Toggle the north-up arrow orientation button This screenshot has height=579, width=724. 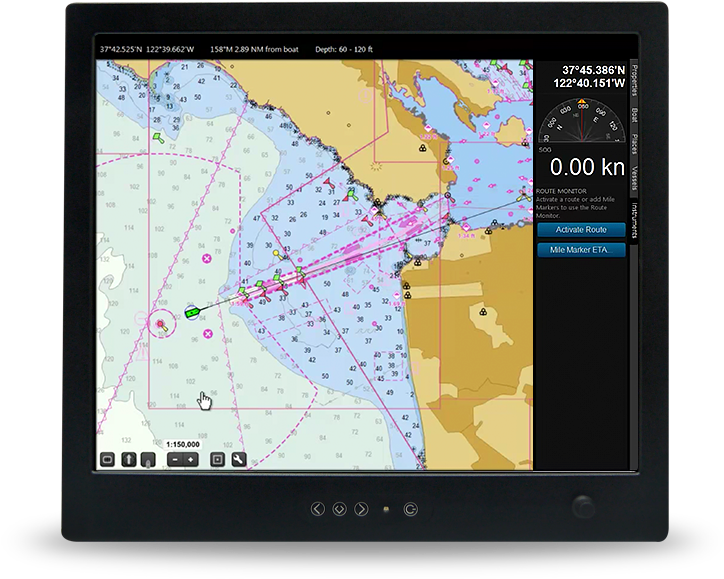tap(129, 459)
